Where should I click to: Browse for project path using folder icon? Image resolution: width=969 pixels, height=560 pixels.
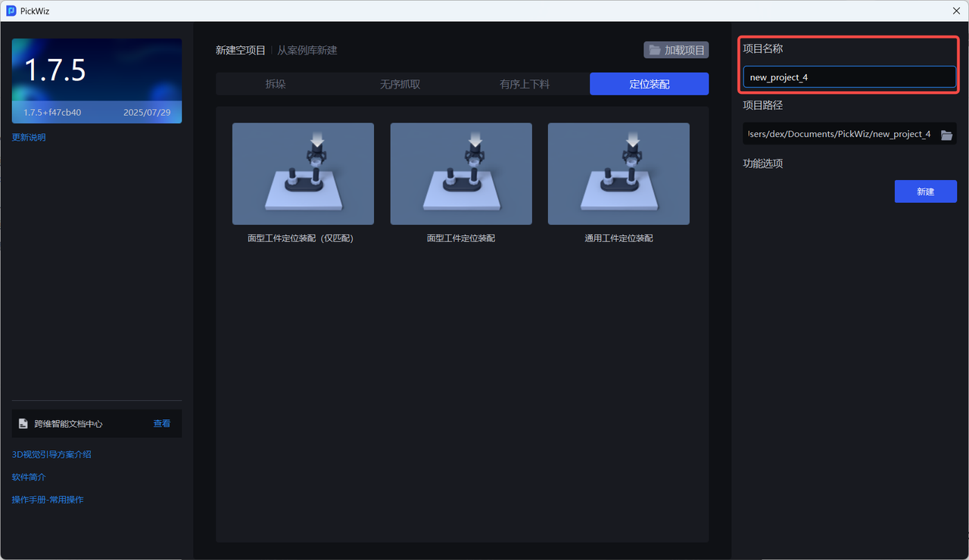coord(946,135)
